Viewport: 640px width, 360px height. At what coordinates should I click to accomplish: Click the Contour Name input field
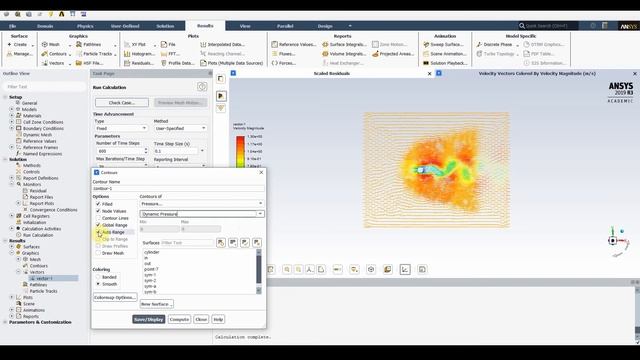(178, 189)
